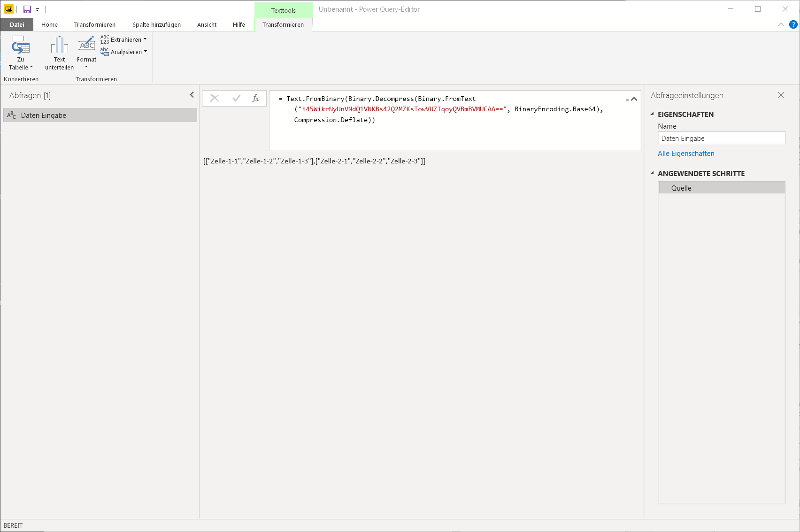Select Texttools Transformieren contextual tab

283,24
